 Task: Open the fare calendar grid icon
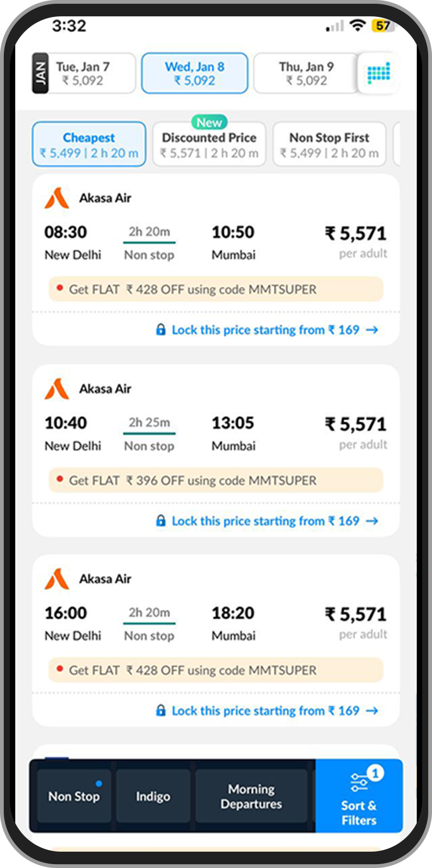379,73
